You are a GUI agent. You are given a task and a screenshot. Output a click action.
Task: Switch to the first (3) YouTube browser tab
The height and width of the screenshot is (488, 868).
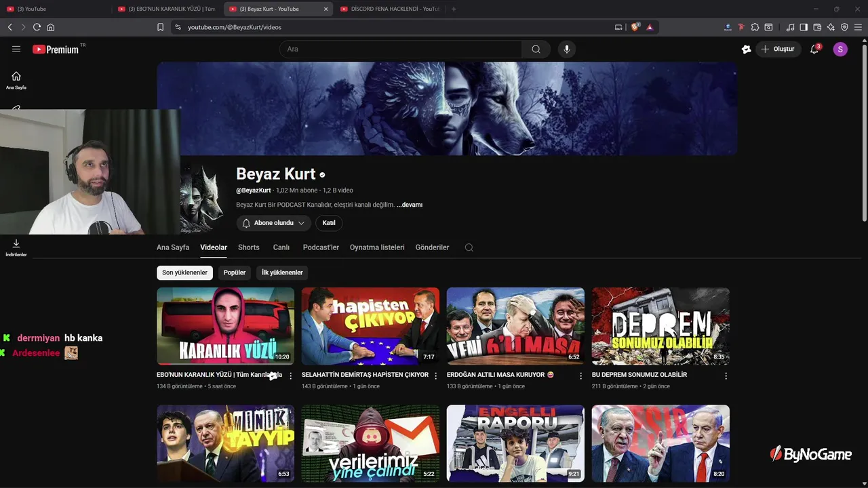(56, 9)
